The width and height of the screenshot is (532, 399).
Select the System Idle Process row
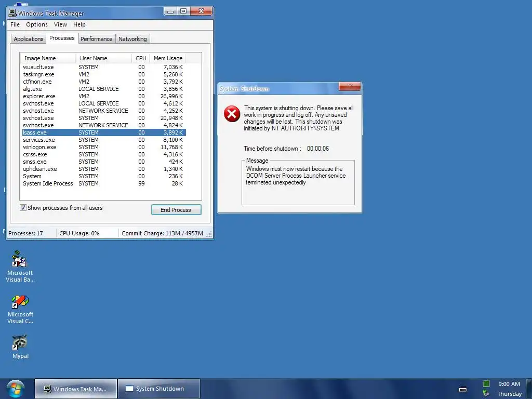pyautogui.click(x=103, y=183)
